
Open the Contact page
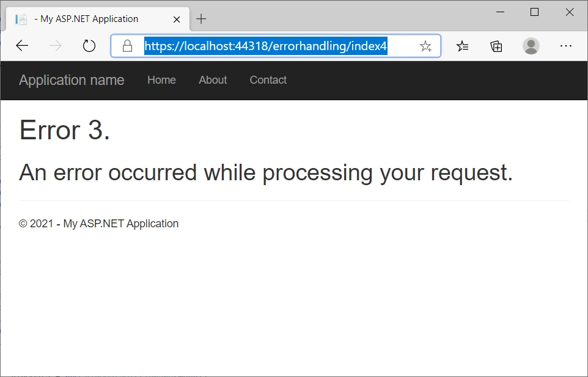pos(268,80)
